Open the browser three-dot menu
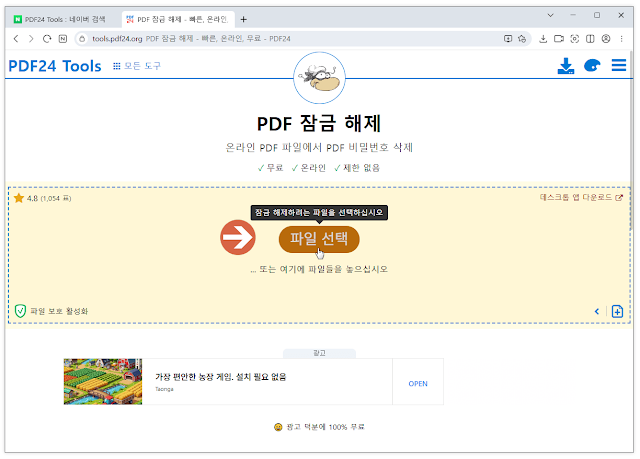This screenshot has width=640, height=459. [622, 39]
